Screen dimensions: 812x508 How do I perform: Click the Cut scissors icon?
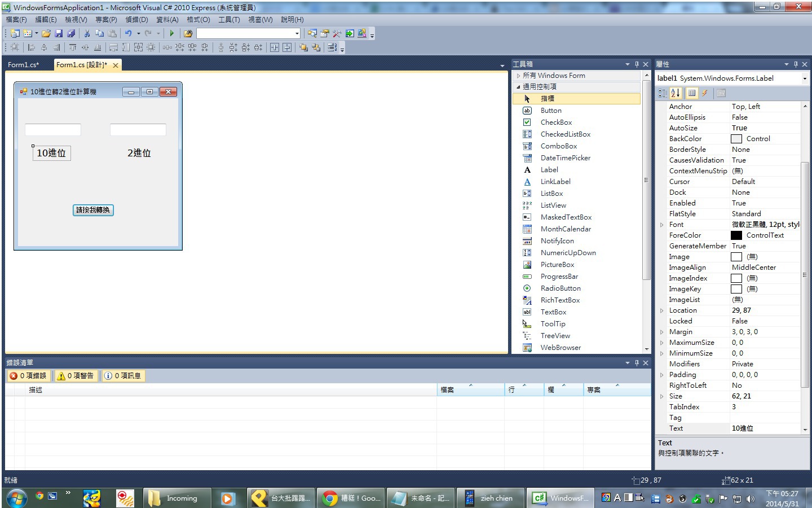coord(87,34)
